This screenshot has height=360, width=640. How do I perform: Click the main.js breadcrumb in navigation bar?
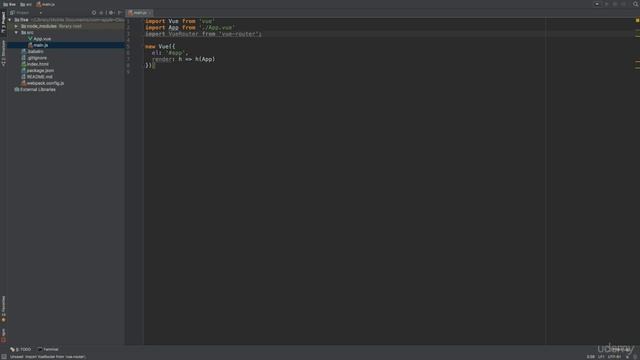coord(45,4)
